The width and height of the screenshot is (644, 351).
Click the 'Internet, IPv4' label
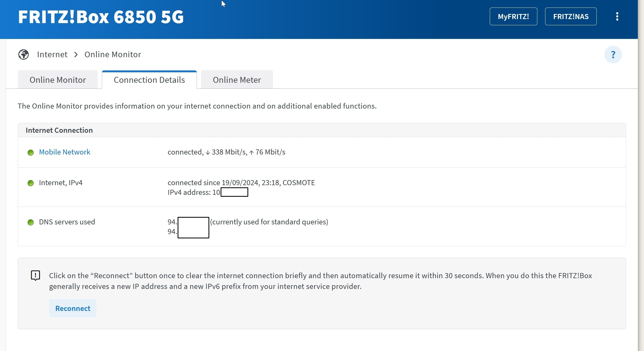[x=61, y=183]
